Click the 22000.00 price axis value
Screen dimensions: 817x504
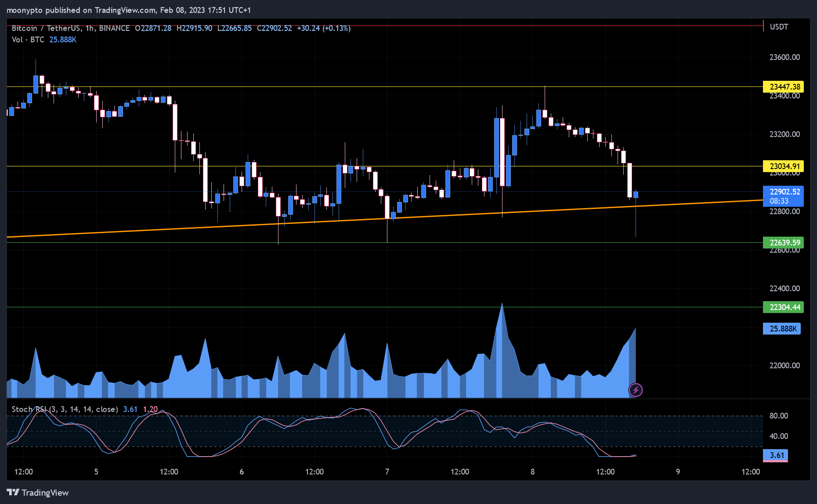point(784,366)
